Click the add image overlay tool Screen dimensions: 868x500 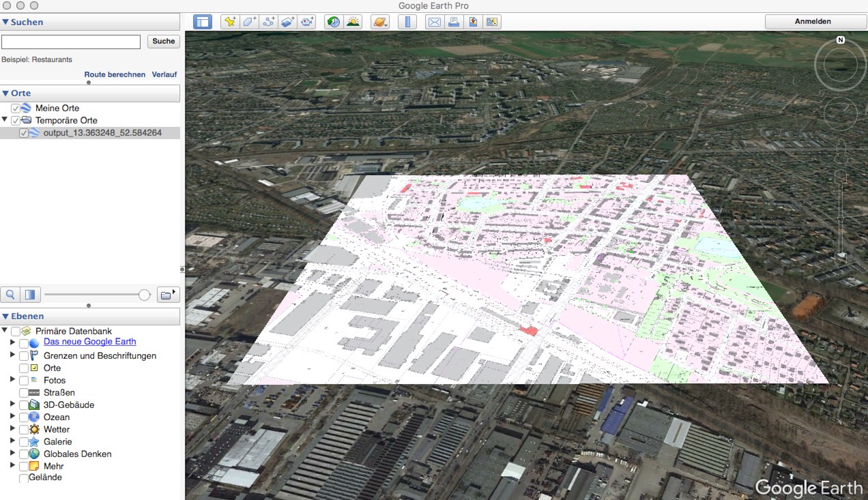(287, 22)
